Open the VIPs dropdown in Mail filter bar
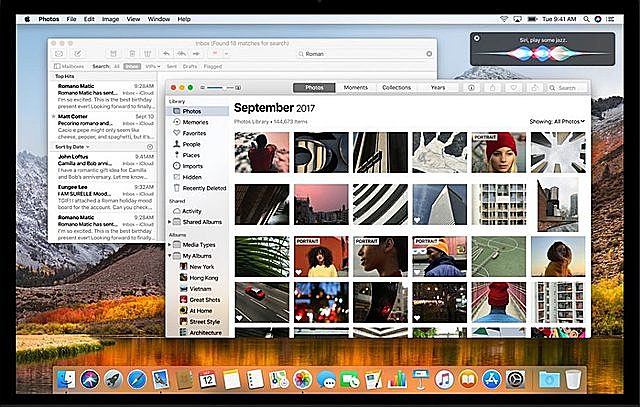 [153, 66]
